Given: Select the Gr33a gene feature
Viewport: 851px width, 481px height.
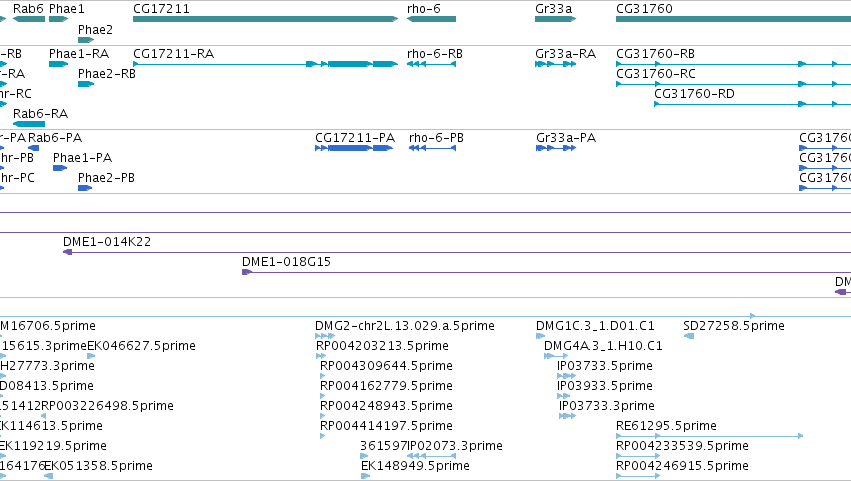Looking at the screenshot, I should (x=555, y=19).
